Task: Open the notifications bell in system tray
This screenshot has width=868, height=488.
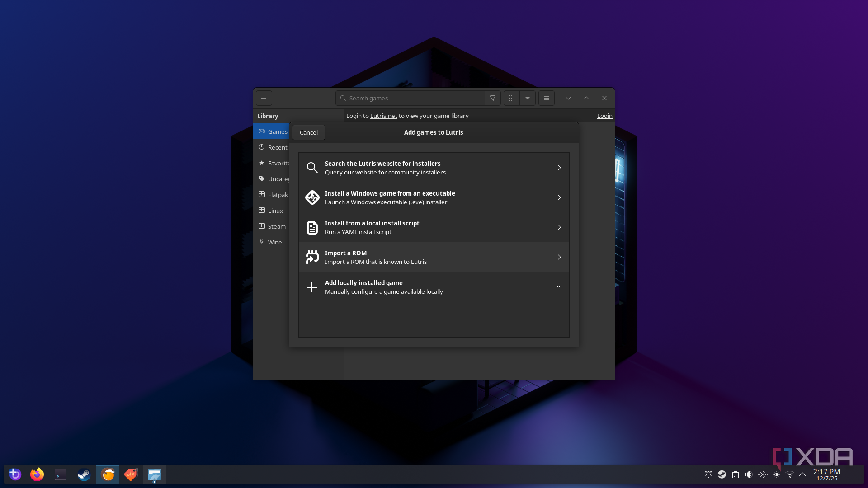Action: [x=708, y=474]
